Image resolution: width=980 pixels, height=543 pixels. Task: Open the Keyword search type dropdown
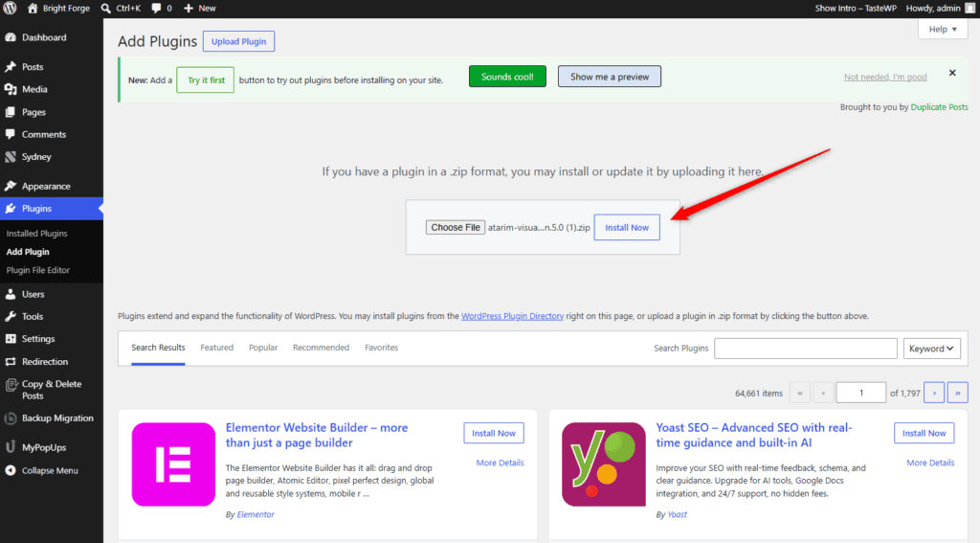click(931, 349)
